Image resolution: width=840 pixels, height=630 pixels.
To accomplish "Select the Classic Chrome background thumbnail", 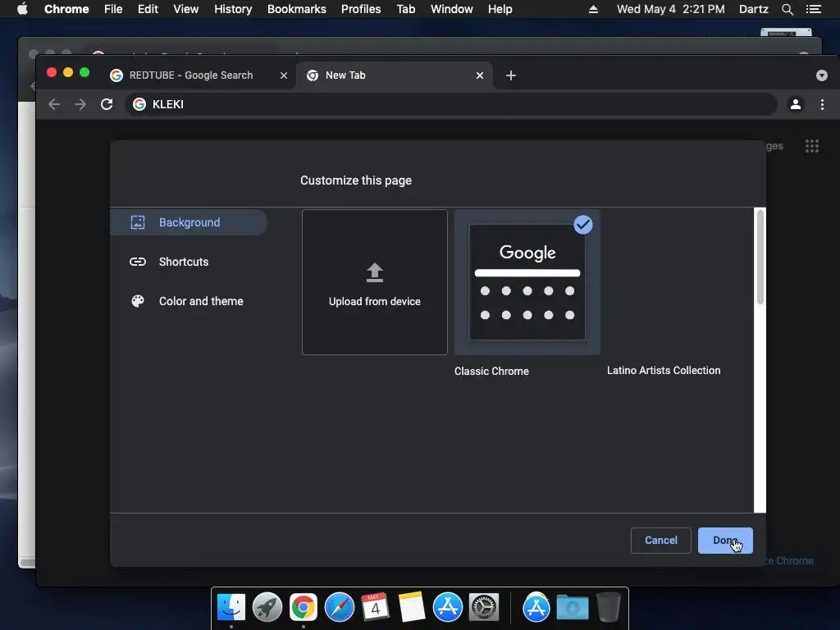I will pyautogui.click(x=527, y=282).
